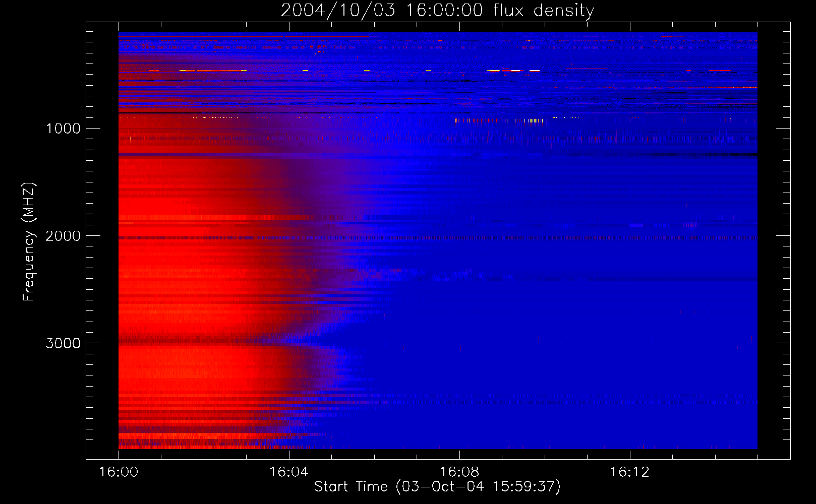Click the plot title '2004/10/03 16:00:00 flux density'
The width and height of the screenshot is (816, 504).
[x=437, y=11]
